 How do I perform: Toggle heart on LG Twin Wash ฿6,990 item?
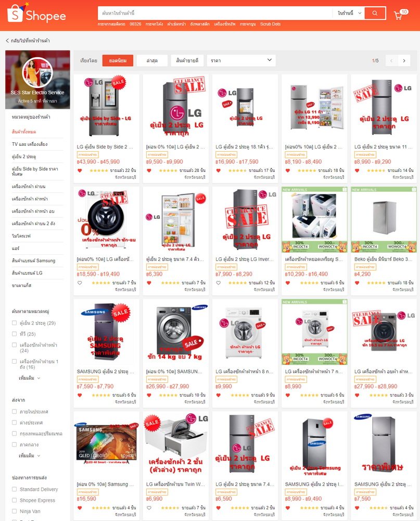click(149, 507)
